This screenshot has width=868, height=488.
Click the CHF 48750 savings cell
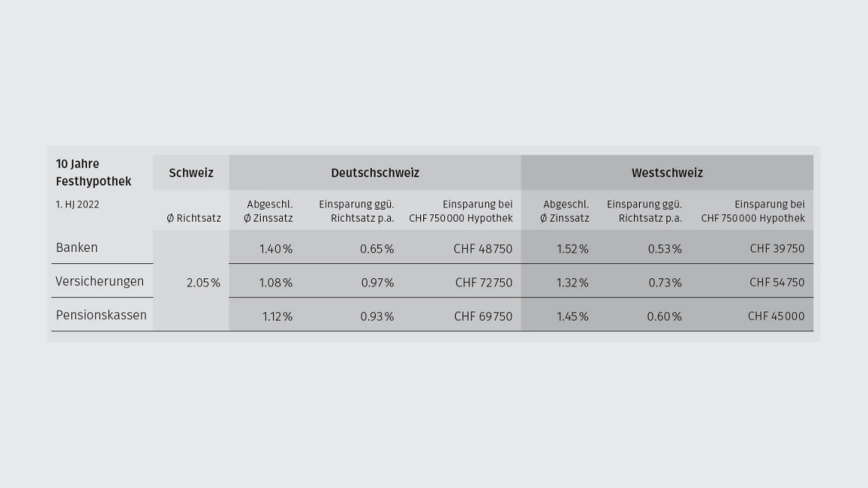click(x=483, y=249)
